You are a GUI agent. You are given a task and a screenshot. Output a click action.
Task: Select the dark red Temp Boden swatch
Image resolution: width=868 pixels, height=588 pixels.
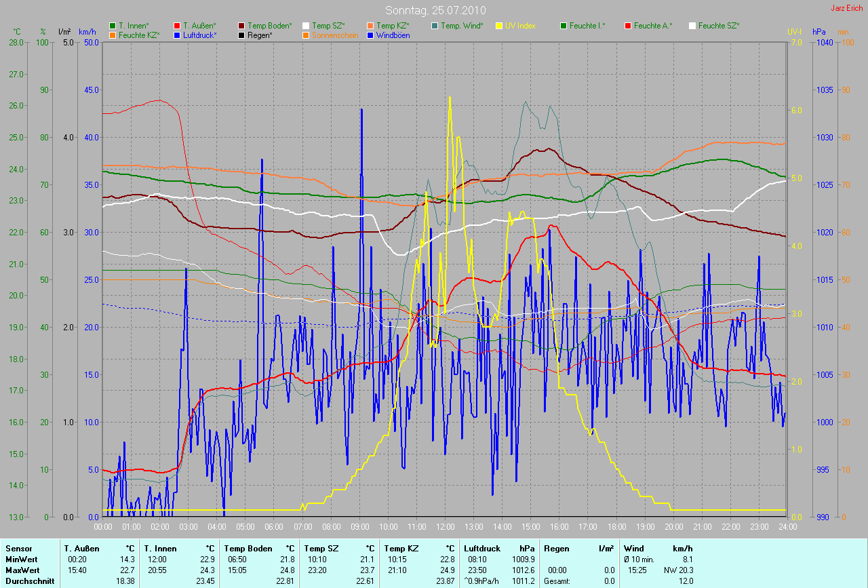click(x=241, y=26)
